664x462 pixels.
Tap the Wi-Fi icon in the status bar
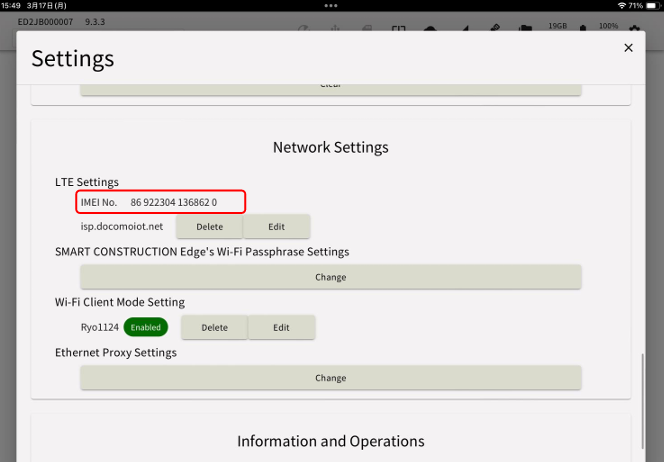tap(622, 6)
